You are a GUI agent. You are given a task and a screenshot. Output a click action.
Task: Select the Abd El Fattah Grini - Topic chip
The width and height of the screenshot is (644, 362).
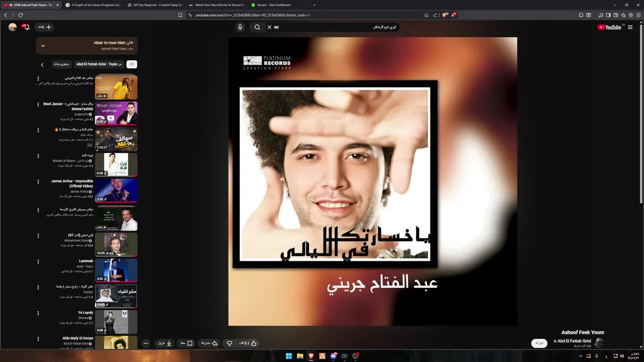pyautogui.click(x=99, y=64)
